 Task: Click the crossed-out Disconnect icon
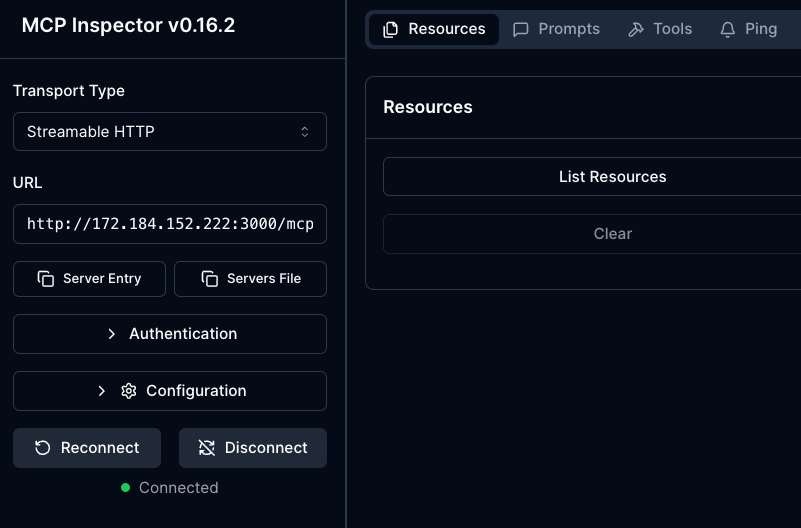click(x=207, y=448)
